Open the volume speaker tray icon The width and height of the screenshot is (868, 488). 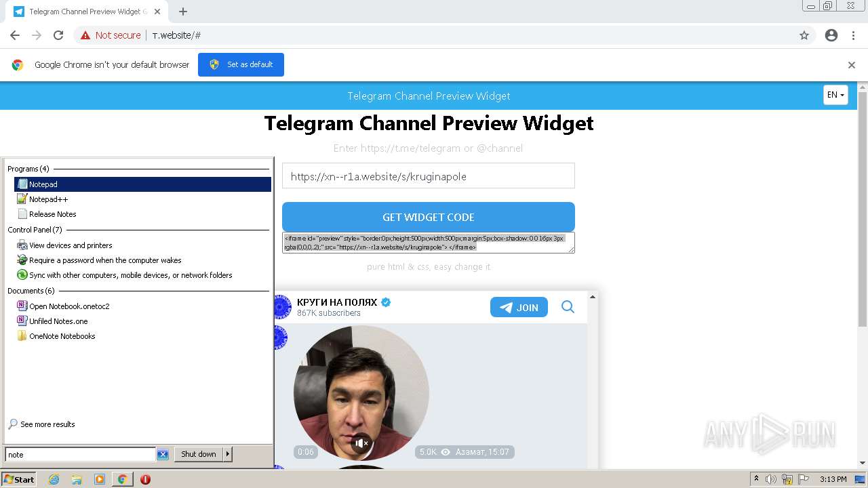tap(771, 479)
